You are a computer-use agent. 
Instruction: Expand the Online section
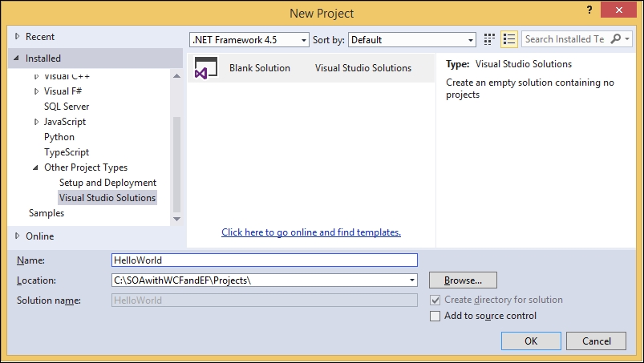click(18, 236)
